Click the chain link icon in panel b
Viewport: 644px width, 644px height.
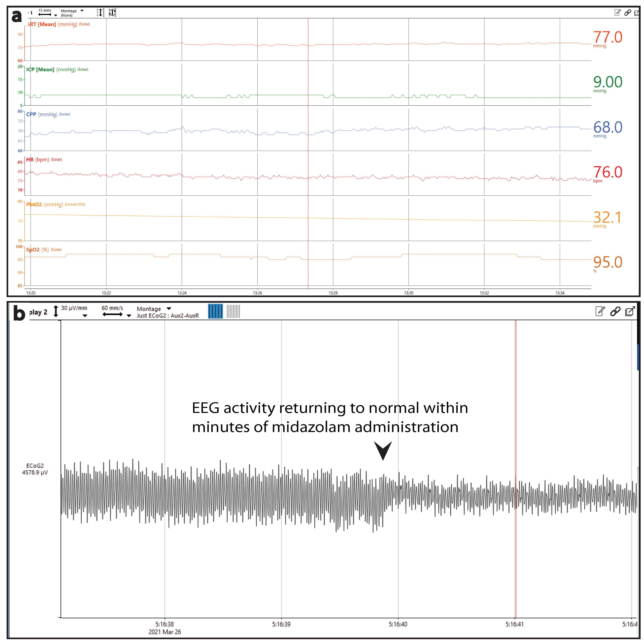[615, 311]
